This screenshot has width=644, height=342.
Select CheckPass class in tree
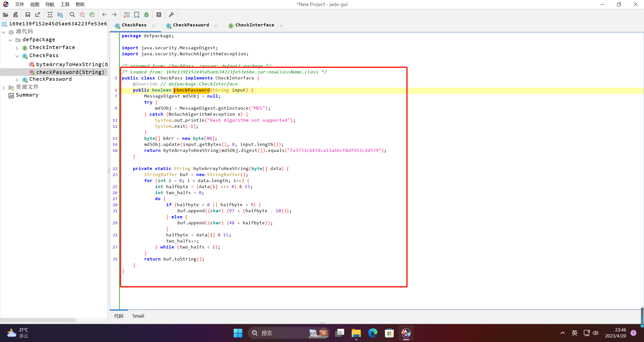click(44, 55)
